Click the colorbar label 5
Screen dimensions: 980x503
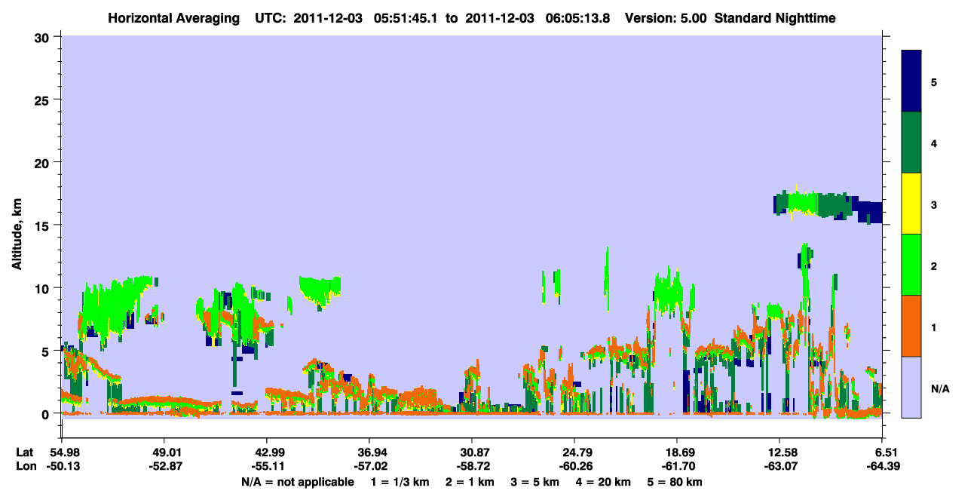point(934,81)
